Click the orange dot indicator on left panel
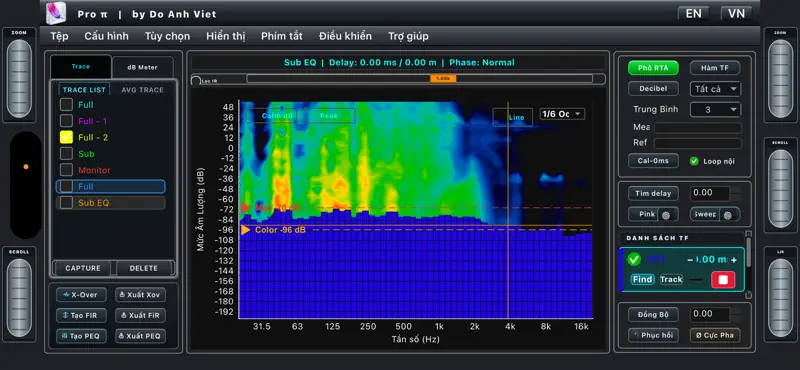This screenshot has height=370, width=800. (26, 167)
